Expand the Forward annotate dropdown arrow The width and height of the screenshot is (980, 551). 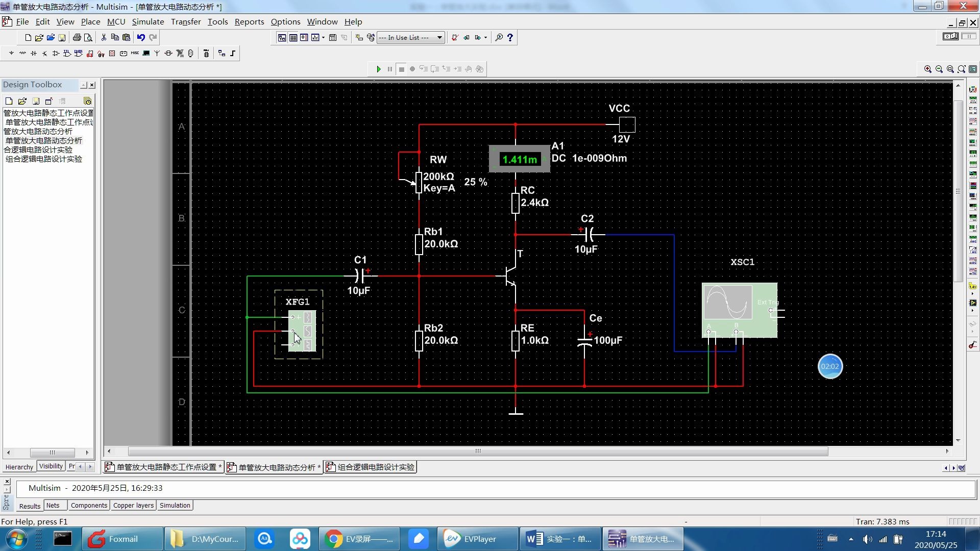(x=485, y=37)
